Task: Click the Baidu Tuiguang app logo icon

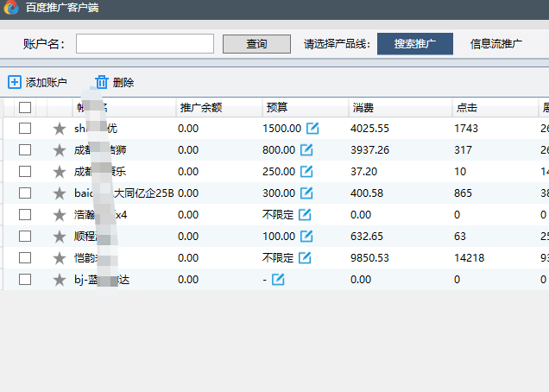Action: 11,7
